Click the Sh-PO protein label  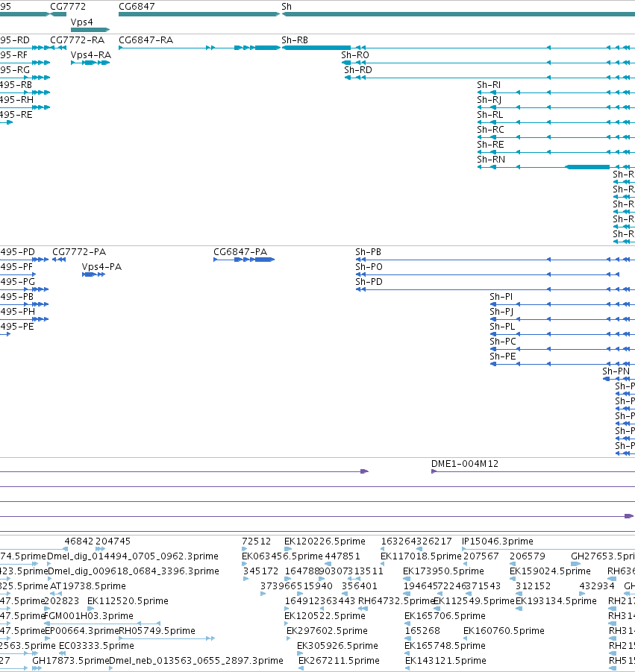coord(369,267)
